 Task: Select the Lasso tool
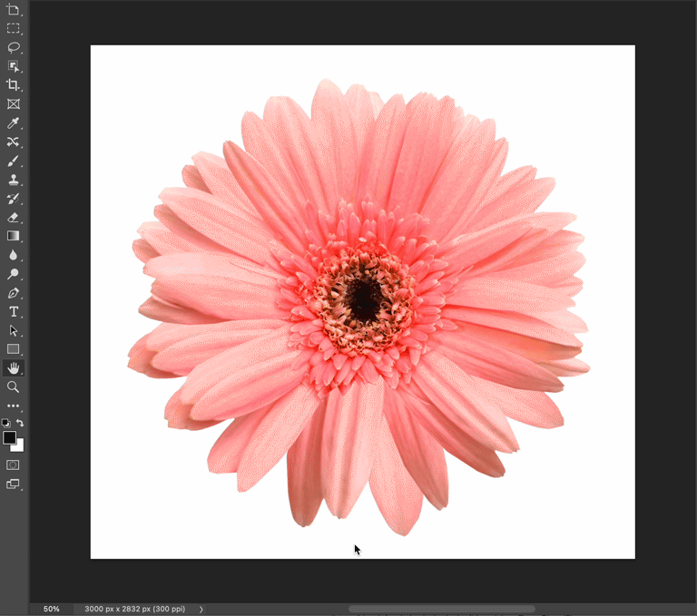coord(14,47)
